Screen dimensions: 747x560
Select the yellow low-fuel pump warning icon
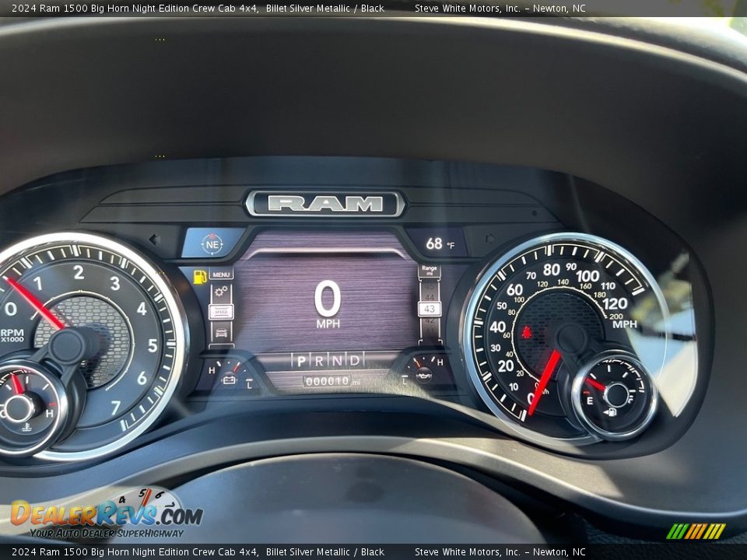click(200, 277)
